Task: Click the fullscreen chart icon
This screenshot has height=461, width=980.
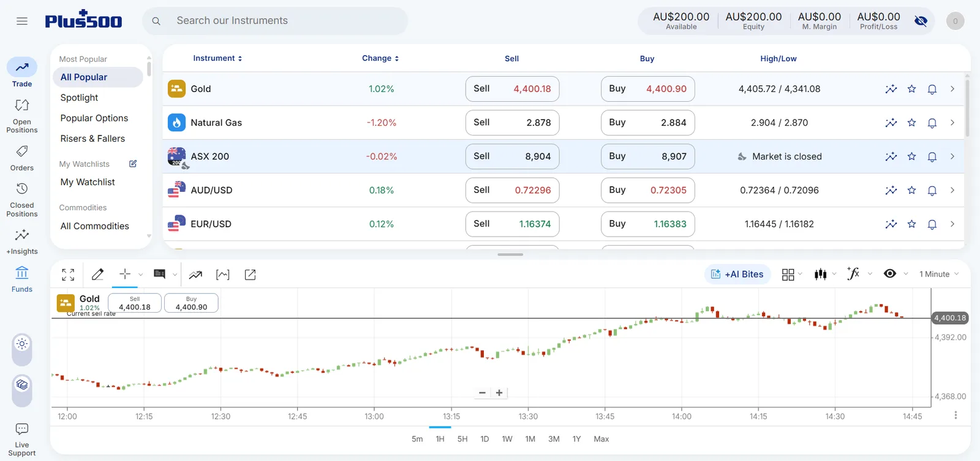Action: coord(68,275)
